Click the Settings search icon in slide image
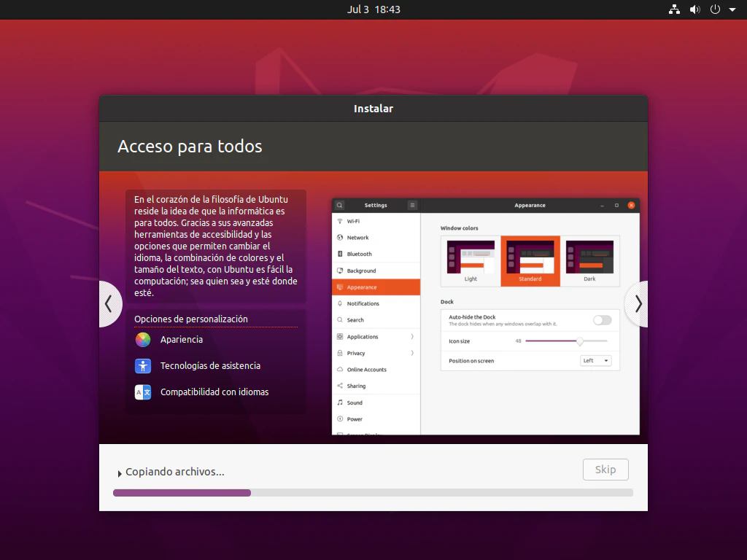Image resolution: width=747 pixels, height=560 pixels. [x=340, y=205]
